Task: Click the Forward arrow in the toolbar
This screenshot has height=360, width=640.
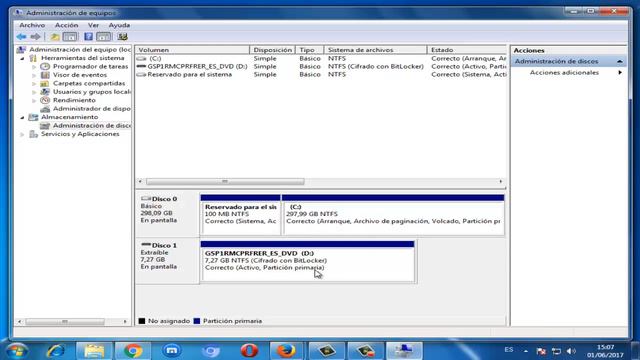Action: point(36,37)
